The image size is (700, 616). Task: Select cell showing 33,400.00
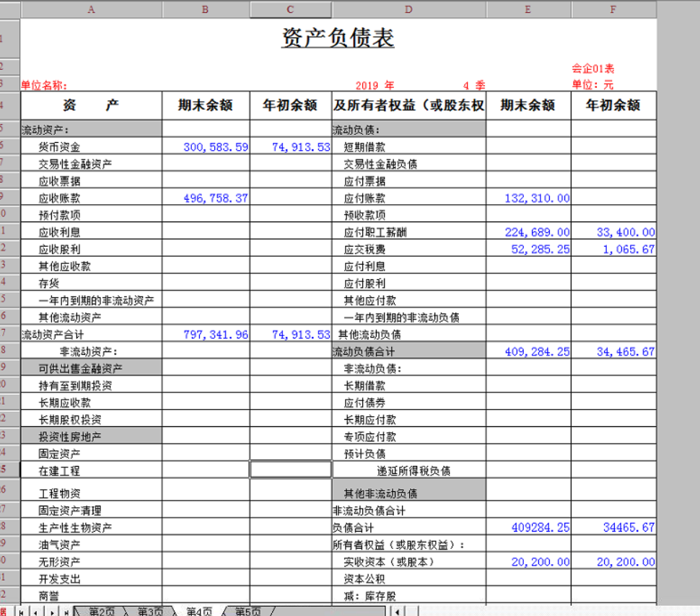(x=614, y=232)
